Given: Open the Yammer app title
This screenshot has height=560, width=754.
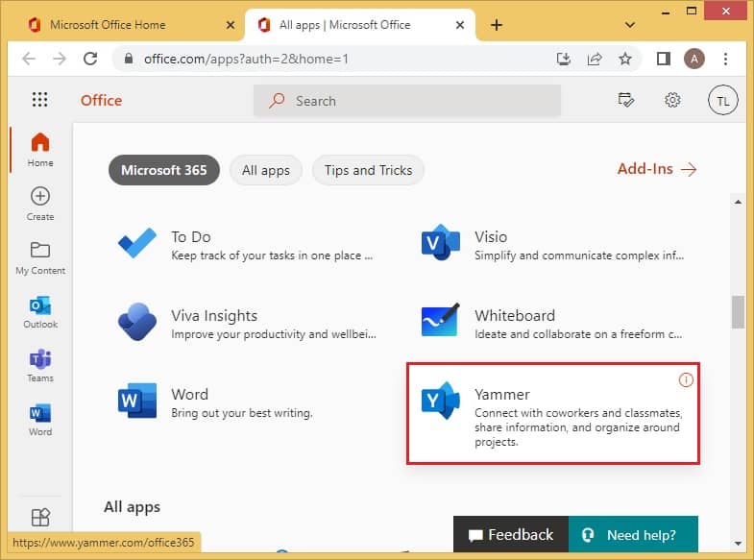Looking at the screenshot, I should point(502,395).
